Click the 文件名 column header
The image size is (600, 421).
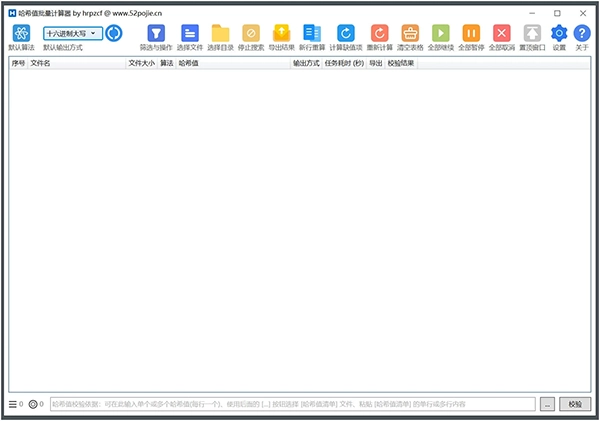pyautogui.click(x=75, y=63)
